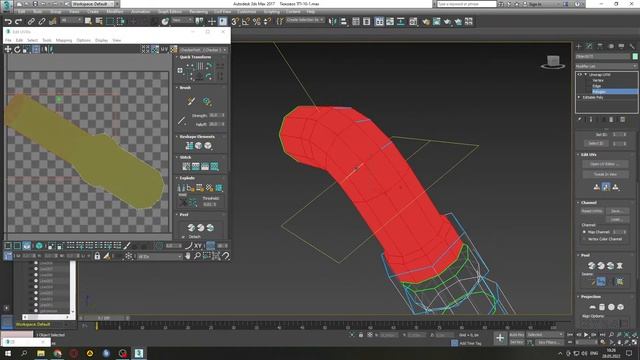Select the Rotate tool in Edit UVWs
Viewport: 640px width, 360px height.
[17, 49]
